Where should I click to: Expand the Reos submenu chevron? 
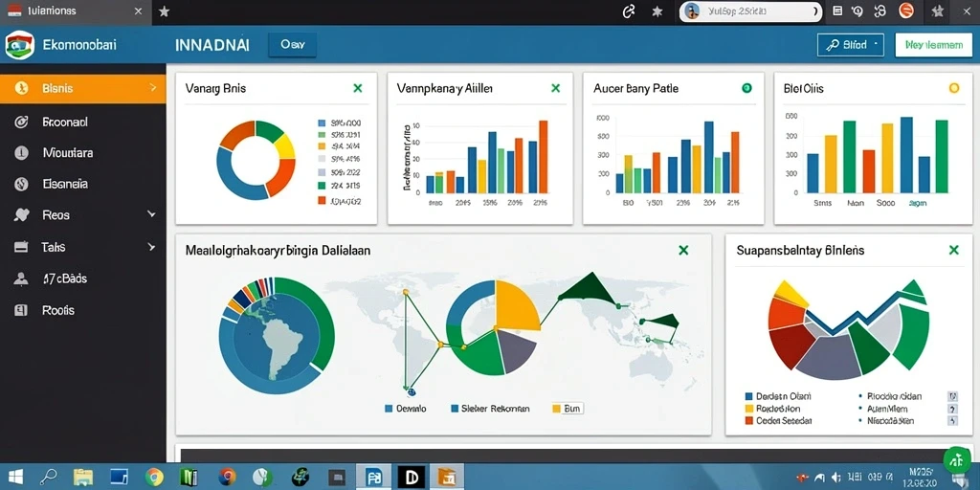151,214
